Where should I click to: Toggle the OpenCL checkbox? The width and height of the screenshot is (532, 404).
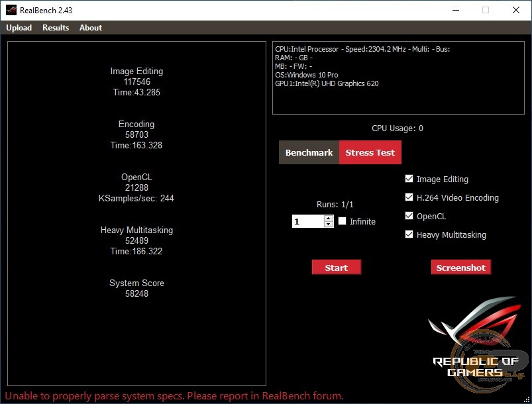409,216
